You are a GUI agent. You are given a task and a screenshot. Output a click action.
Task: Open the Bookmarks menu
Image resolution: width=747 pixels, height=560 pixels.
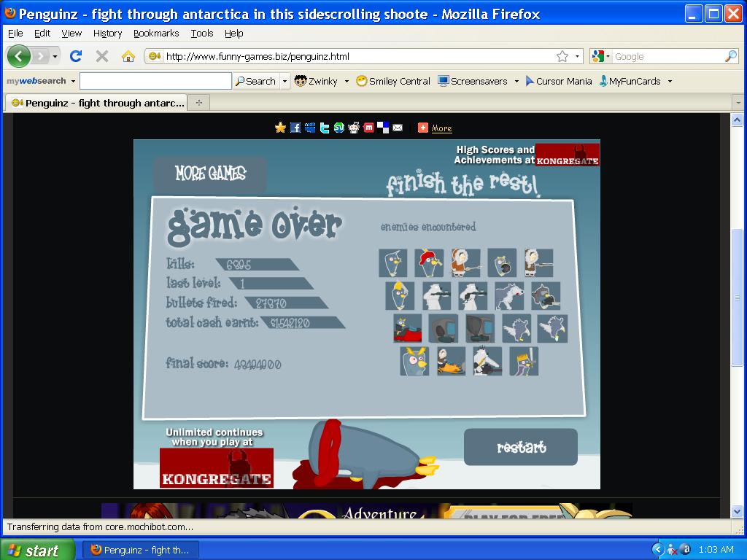(156, 34)
